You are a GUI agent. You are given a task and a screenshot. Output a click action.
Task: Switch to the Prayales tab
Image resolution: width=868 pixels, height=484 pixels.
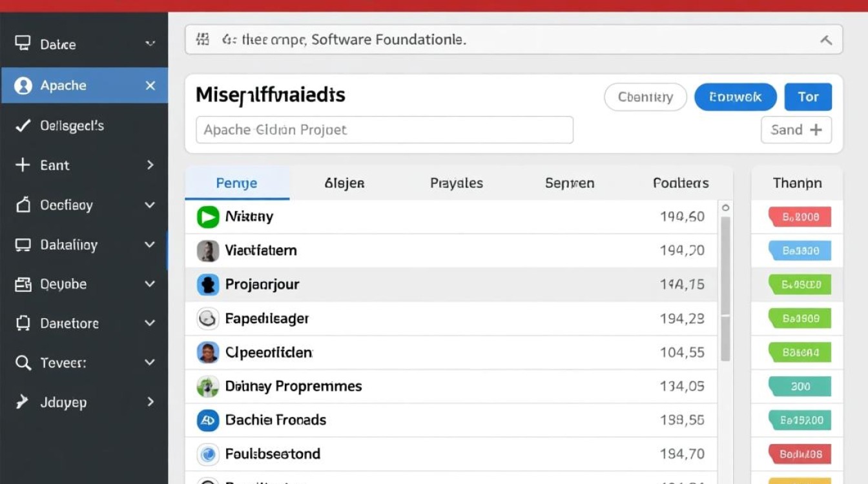click(x=456, y=183)
